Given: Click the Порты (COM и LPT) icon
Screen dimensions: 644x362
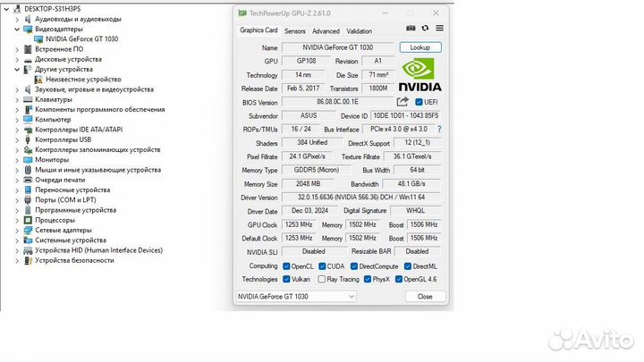Looking at the screenshot, I should [x=28, y=200].
